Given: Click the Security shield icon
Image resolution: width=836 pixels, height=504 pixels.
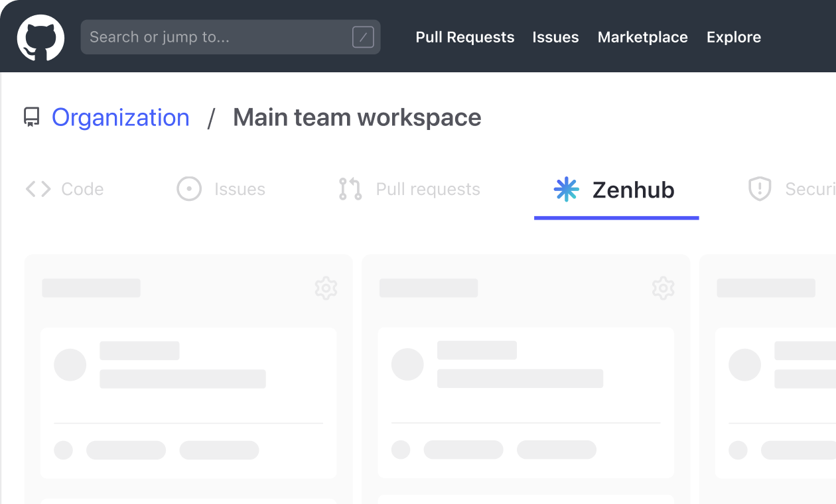Looking at the screenshot, I should (x=759, y=189).
